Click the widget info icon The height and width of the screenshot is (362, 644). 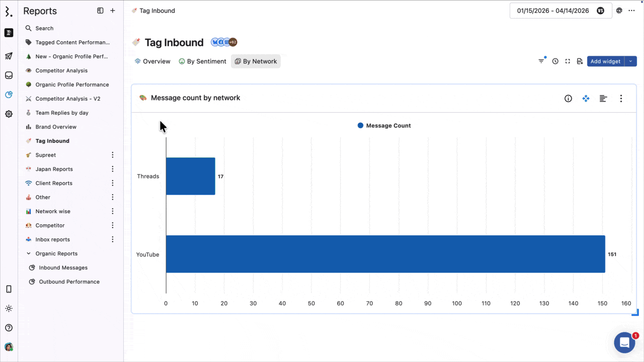coord(568,99)
